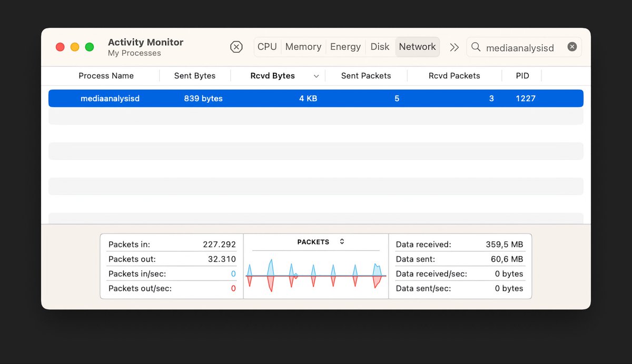Open the toolbar overflow chevrons
Image resolution: width=632 pixels, height=364 pixels.
click(454, 47)
